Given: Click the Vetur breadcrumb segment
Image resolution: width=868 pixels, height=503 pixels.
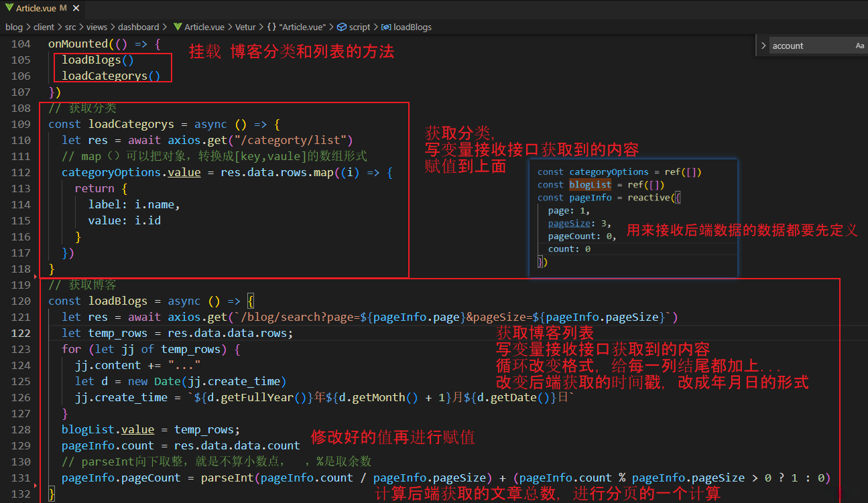Looking at the screenshot, I should click(245, 27).
